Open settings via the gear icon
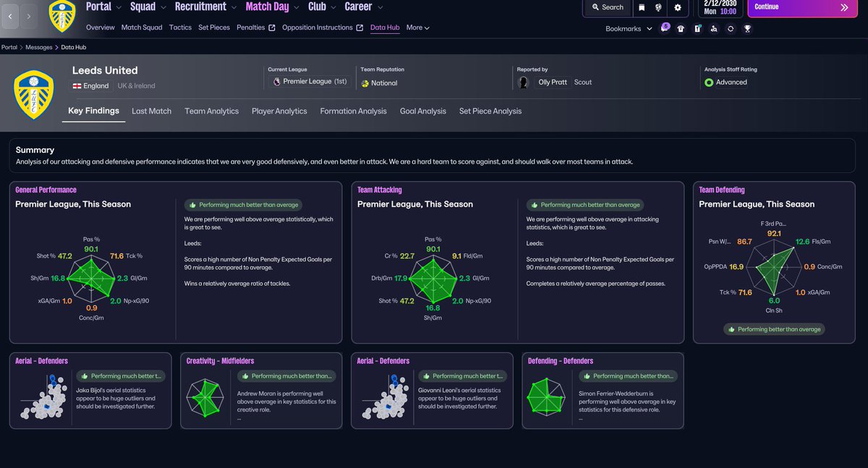Image resolution: width=868 pixels, height=468 pixels. click(x=678, y=7)
